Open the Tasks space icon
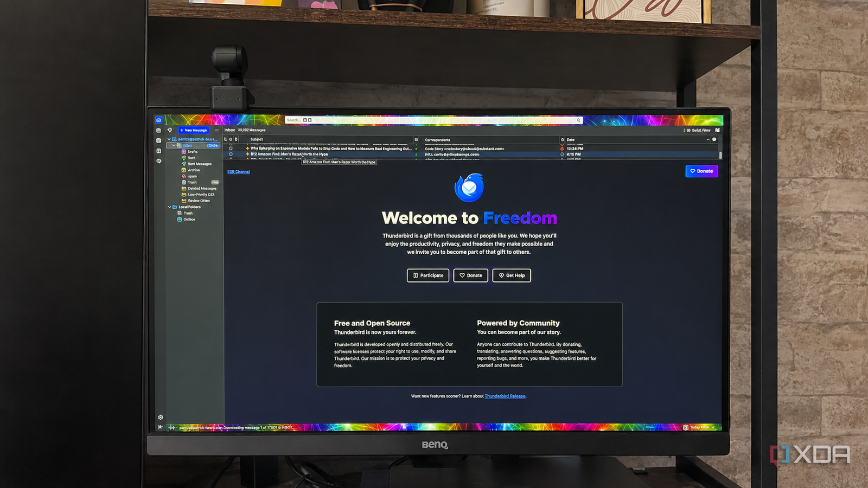868x488 pixels. click(158, 151)
